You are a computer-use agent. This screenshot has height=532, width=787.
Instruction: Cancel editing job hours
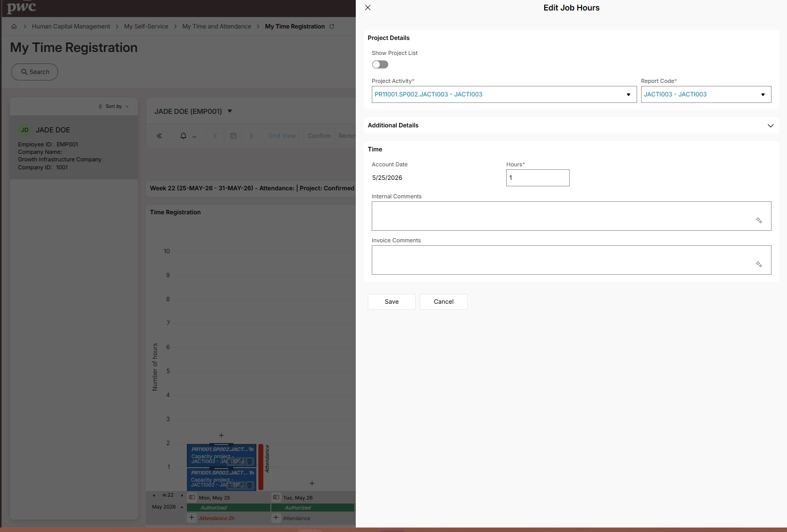coord(444,302)
